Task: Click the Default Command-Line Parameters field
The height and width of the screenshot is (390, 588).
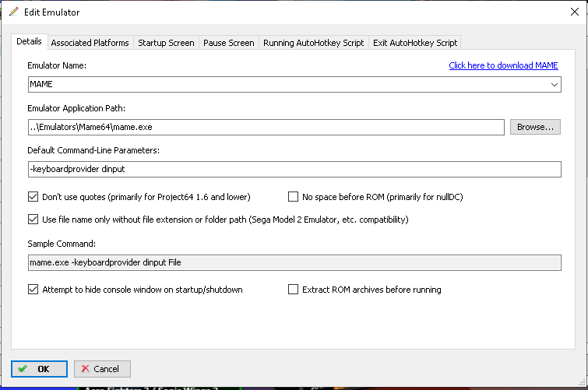Action: point(294,169)
